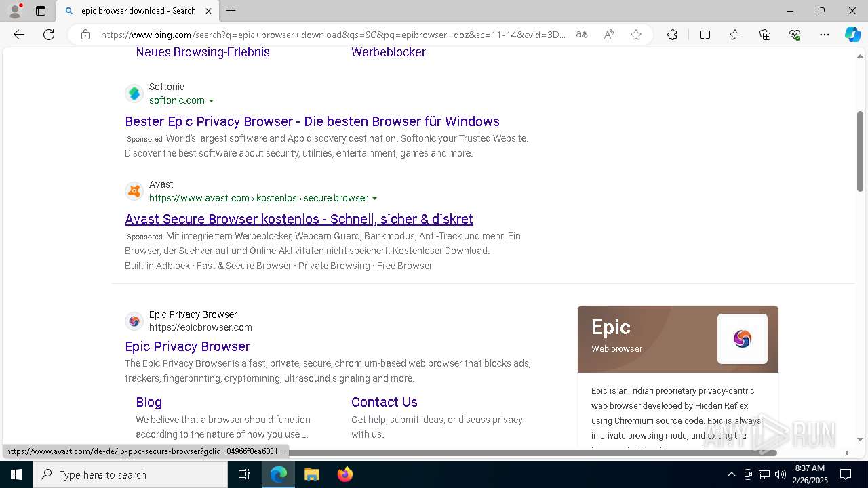868x488 pixels.
Task: Open a new tab with plus button
Action: click(x=231, y=11)
